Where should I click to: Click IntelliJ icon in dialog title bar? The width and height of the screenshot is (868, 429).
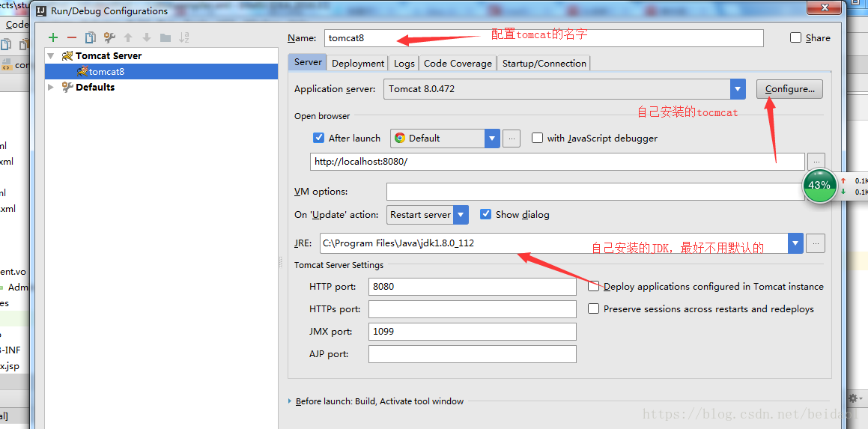pyautogui.click(x=40, y=10)
